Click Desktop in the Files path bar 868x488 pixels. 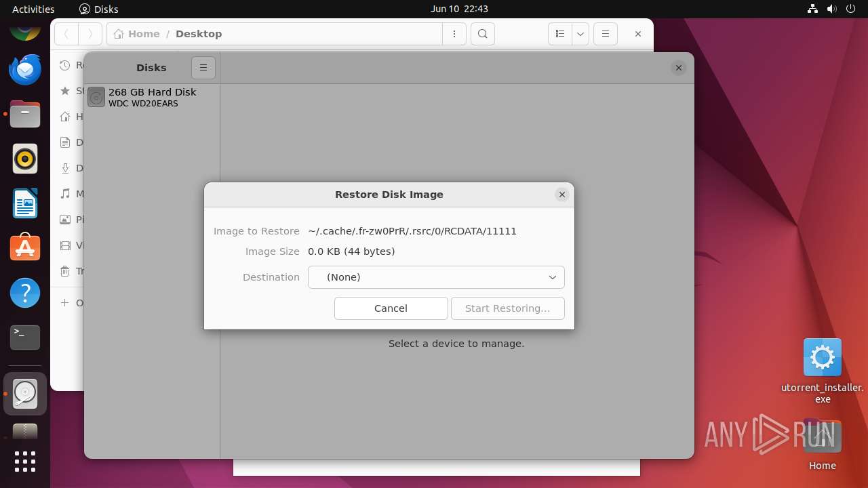[x=199, y=34]
